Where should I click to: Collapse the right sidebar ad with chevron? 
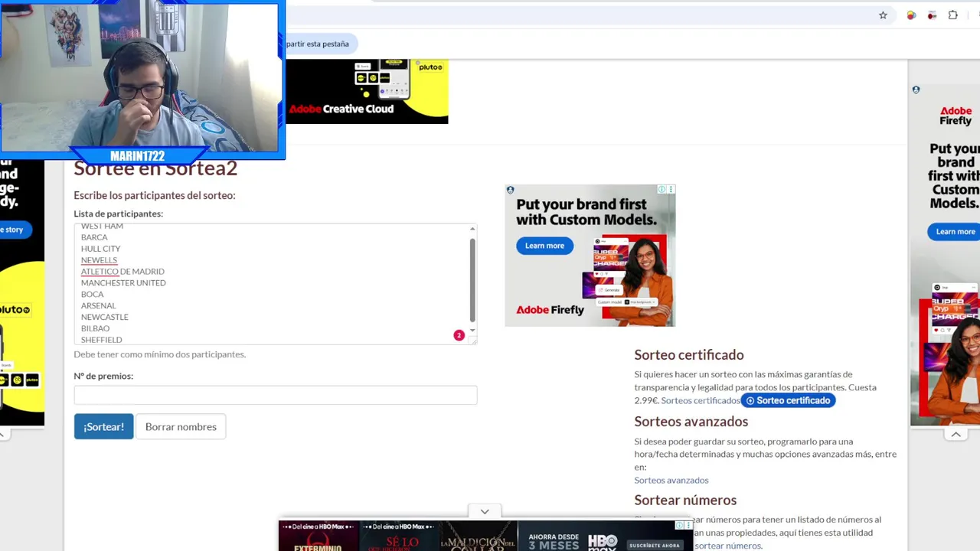pos(956,435)
